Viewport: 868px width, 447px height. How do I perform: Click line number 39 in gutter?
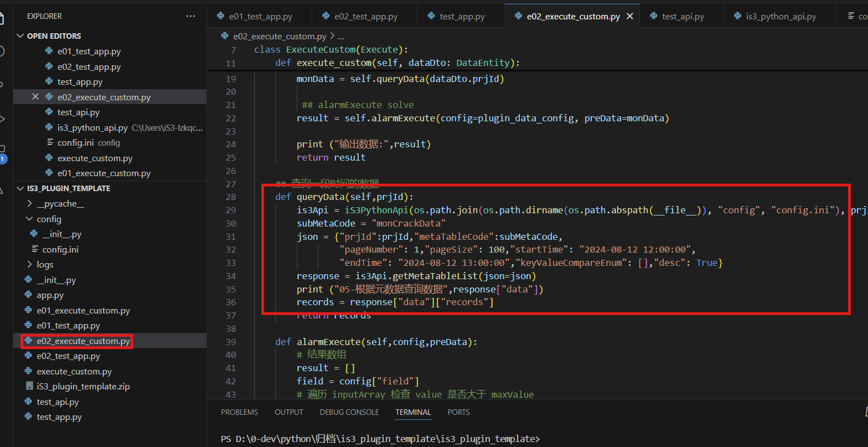230,342
